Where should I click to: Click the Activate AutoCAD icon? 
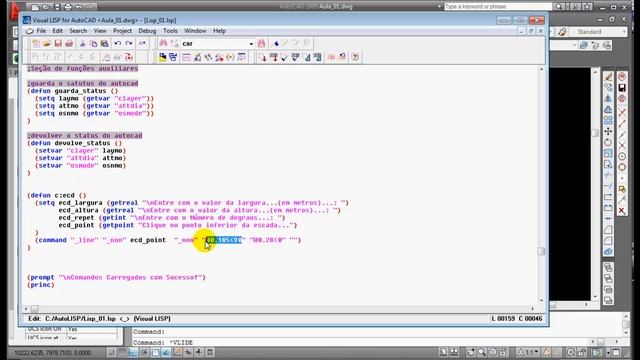coord(162,57)
